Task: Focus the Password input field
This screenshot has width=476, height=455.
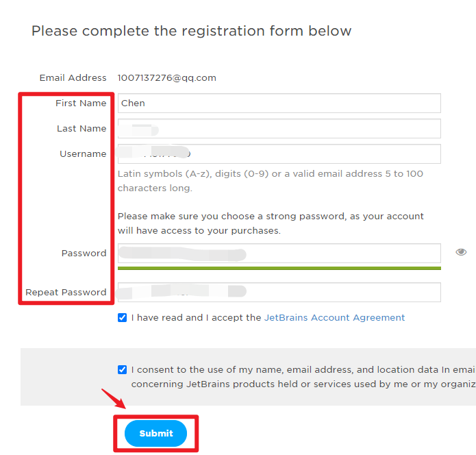Action: (x=279, y=253)
